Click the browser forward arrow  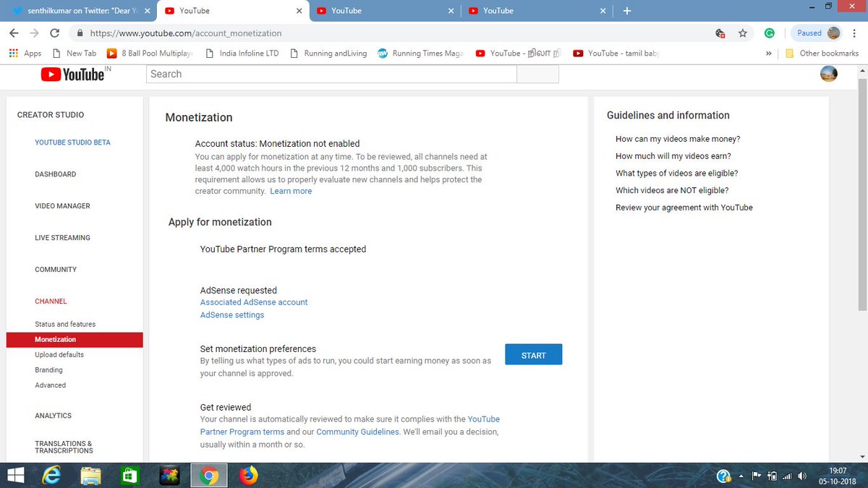[x=35, y=33]
